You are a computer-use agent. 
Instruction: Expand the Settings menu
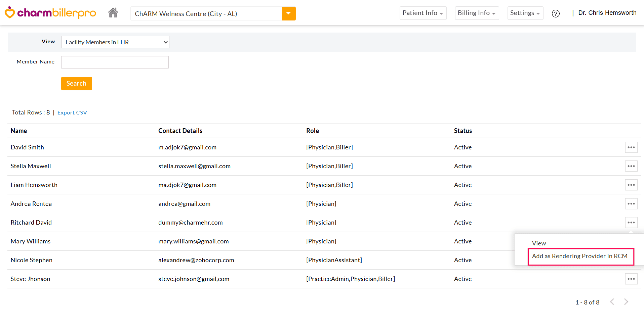click(525, 13)
